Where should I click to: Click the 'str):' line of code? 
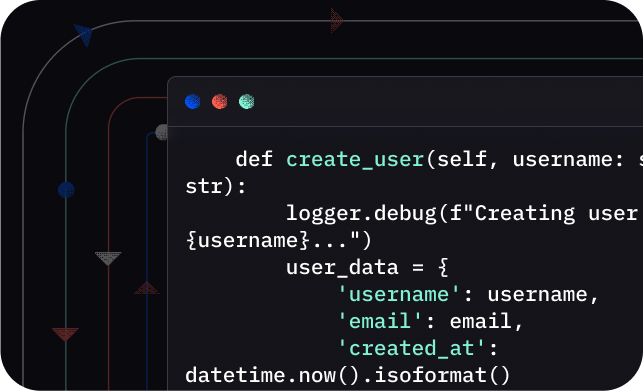pos(216,187)
